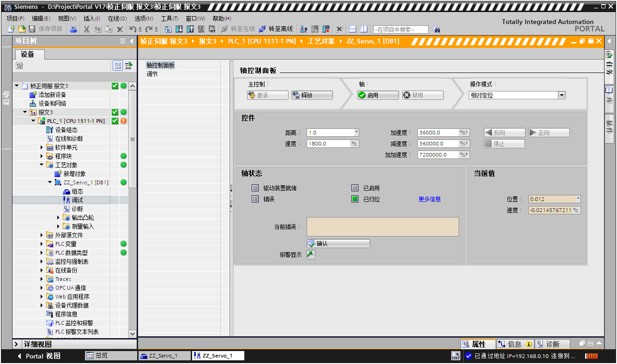This screenshot has width=617, height=364.
Task: Click the cut scissors icon
Action: point(86,29)
